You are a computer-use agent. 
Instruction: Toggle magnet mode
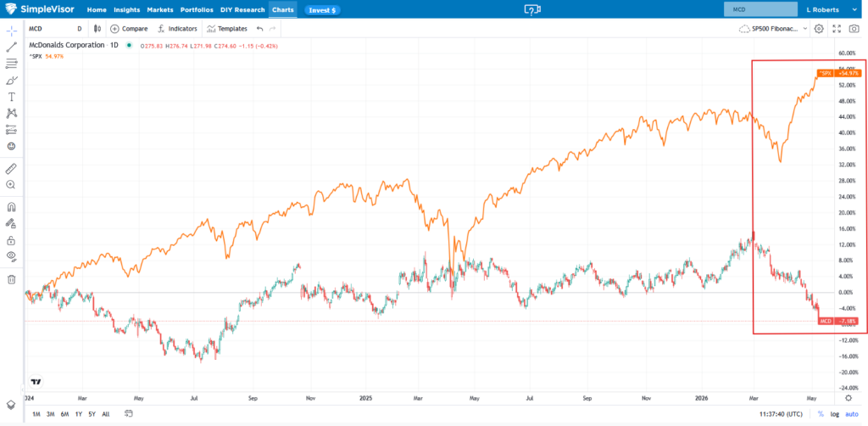[11, 207]
